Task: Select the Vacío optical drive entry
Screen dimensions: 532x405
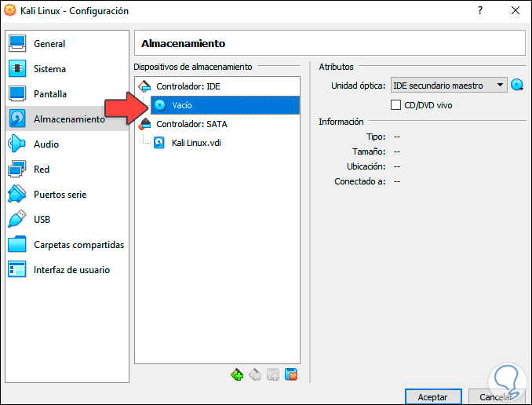Action: coord(225,105)
